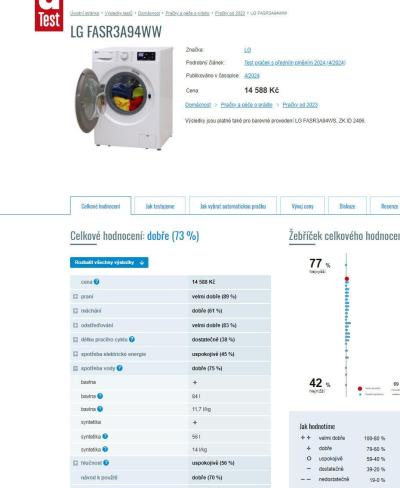Screen dimensions: 400x488
Task: Switch to the Diskuze tab
Action: pyautogui.click(x=347, y=206)
